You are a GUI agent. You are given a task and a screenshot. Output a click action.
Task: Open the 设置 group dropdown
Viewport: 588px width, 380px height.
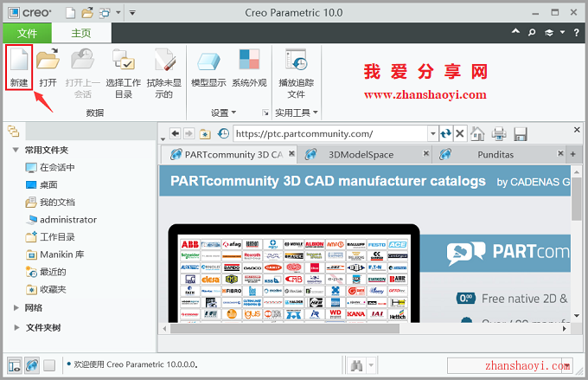[x=223, y=113]
